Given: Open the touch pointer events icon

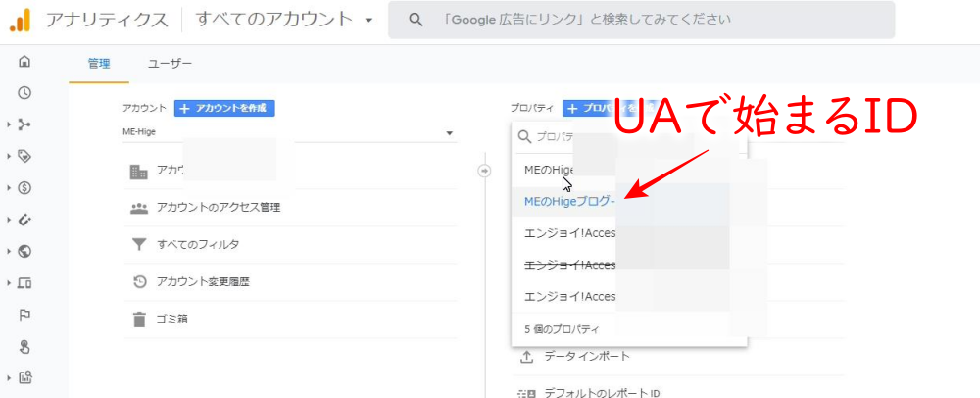Looking at the screenshot, I should click(25, 347).
